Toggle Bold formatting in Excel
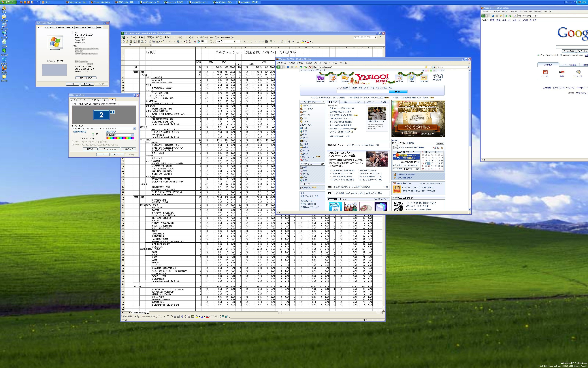 [x=244, y=42]
